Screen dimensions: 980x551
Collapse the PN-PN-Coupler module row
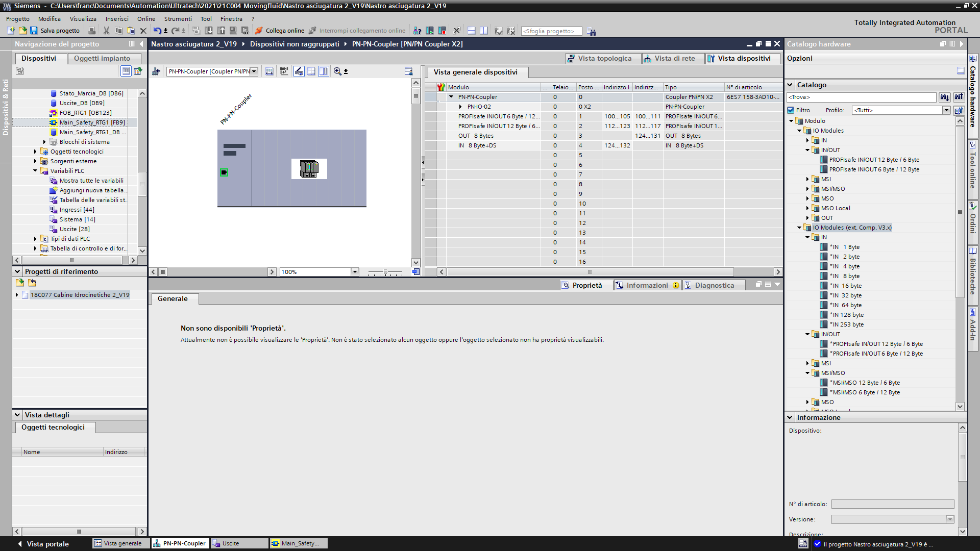[x=451, y=97]
